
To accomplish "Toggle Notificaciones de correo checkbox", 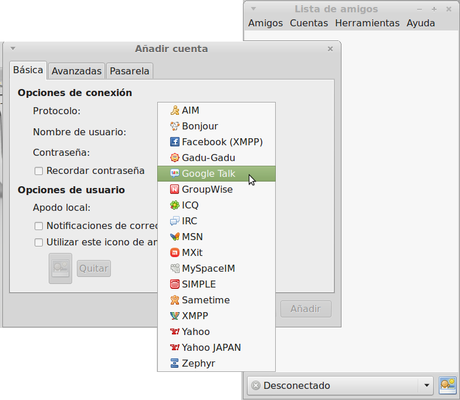I will pos(39,226).
